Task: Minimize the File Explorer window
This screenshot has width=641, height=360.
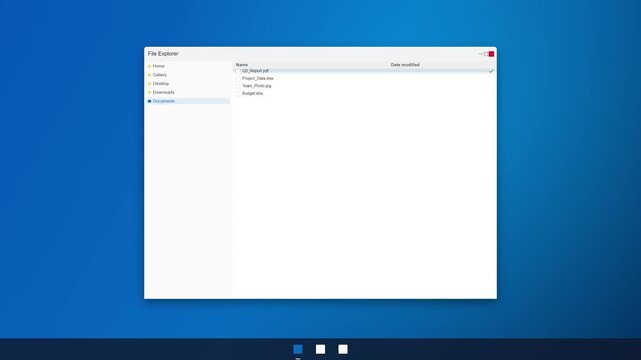Action: 480,54
